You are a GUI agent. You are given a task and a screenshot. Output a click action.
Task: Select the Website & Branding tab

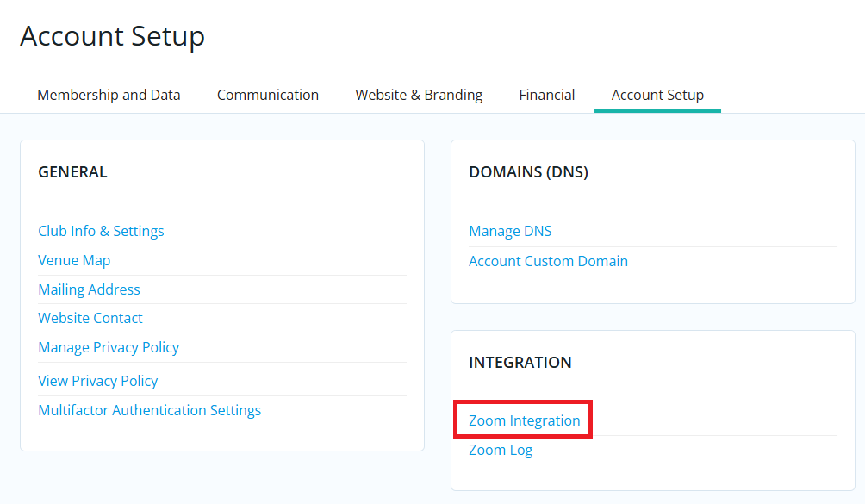[419, 95]
